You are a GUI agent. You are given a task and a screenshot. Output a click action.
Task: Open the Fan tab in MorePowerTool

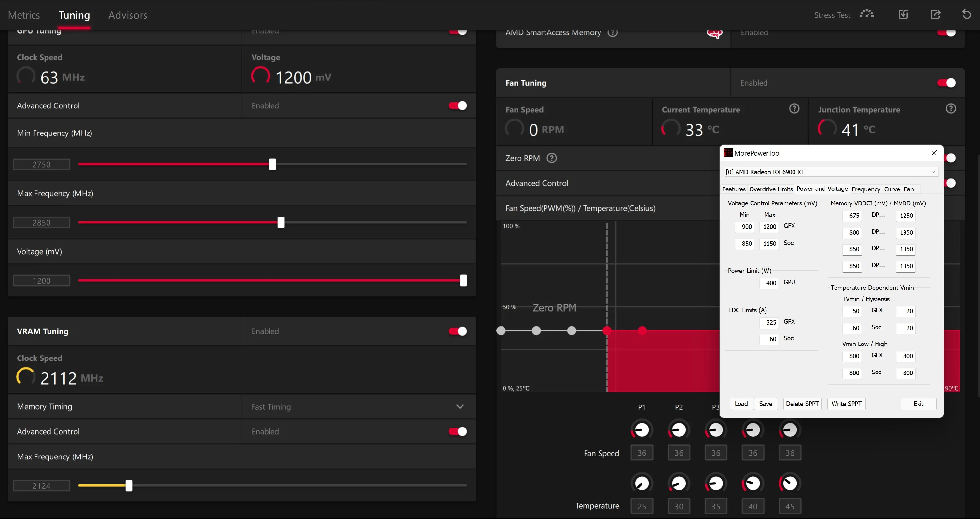click(x=908, y=189)
